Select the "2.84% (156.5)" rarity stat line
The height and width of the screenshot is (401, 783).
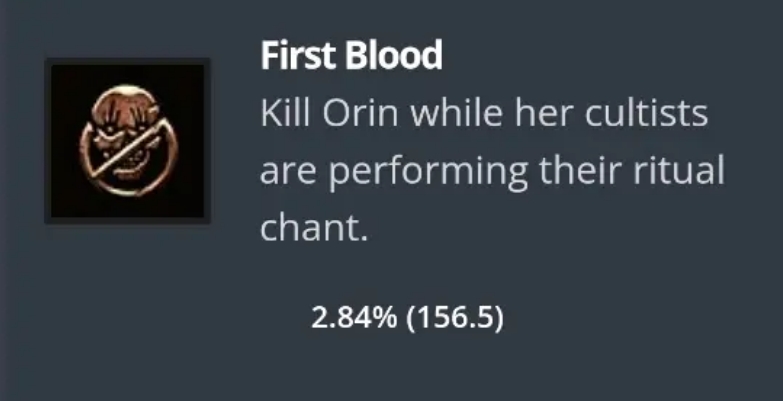[x=407, y=320]
